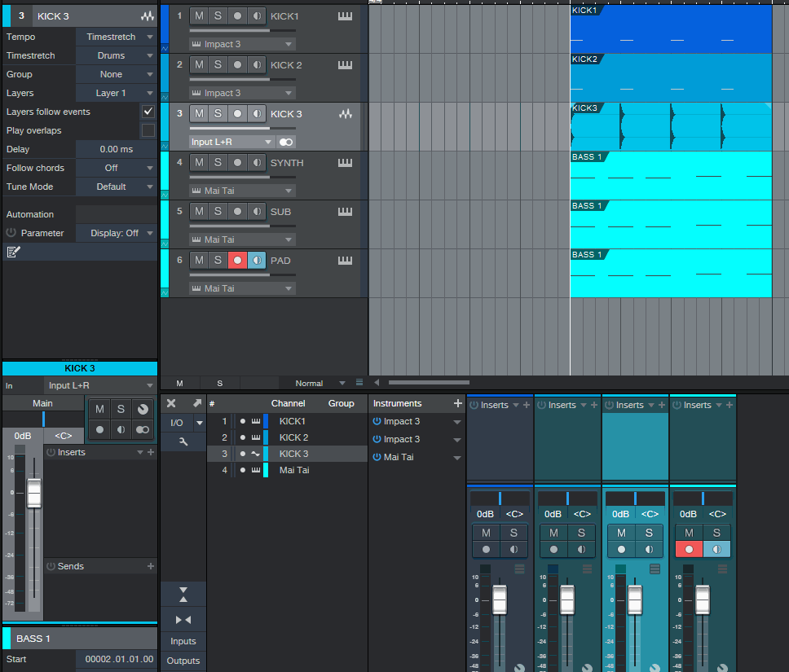The height and width of the screenshot is (672, 789).
Task: Select the KICK3 audio event in timeline
Action: click(671, 127)
